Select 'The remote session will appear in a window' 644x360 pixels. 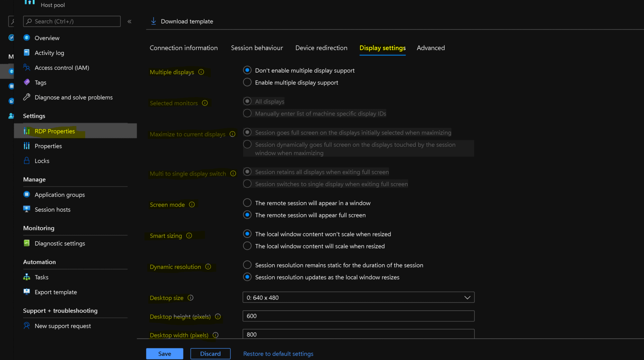click(x=247, y=203)
